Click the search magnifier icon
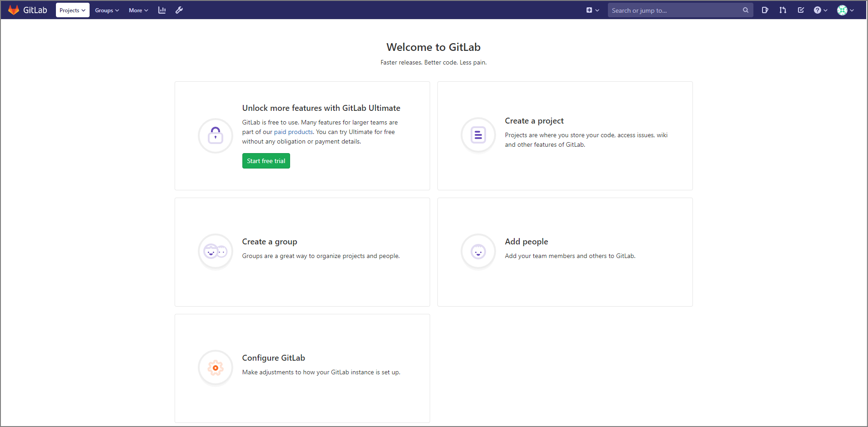The height and width of the screenshot is (427, 868). click(746, 10)
